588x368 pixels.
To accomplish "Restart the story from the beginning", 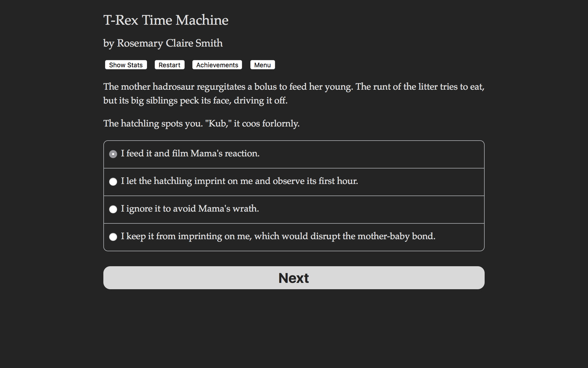I will [x=169, y=65].
